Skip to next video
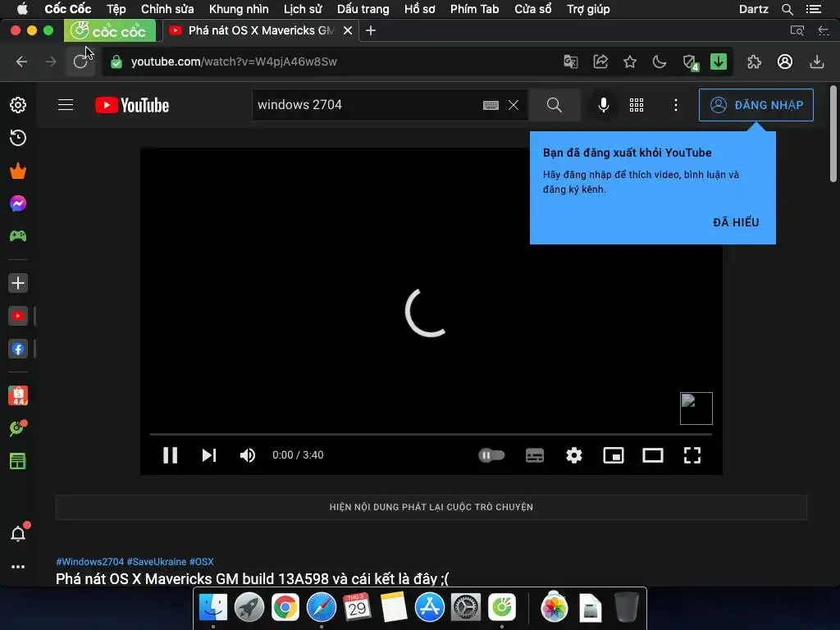Screen dimensions: 840x630 [x=209, y=455]
